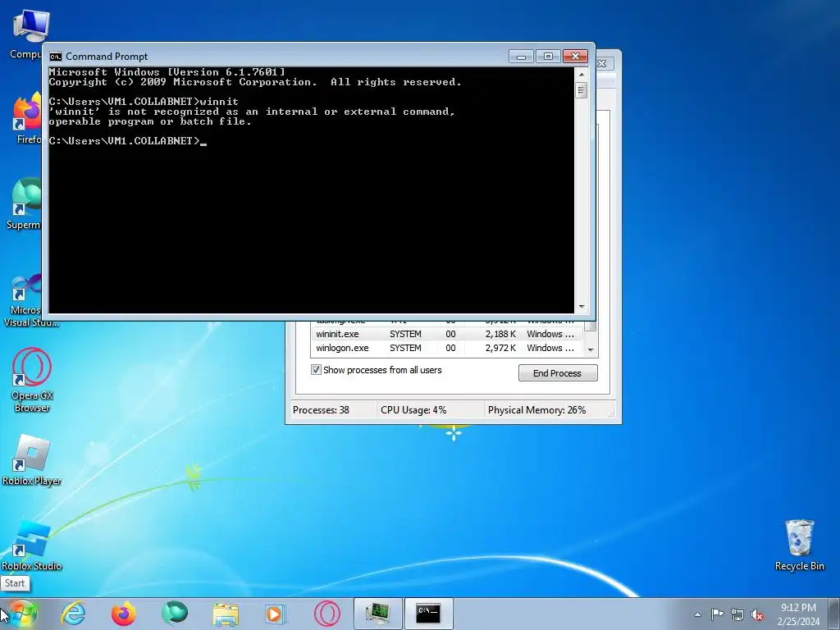The height and width of the screenshot is (630, 840).
Task: Launch Firefox from the taskbar
Action: (x=124, y=614)
